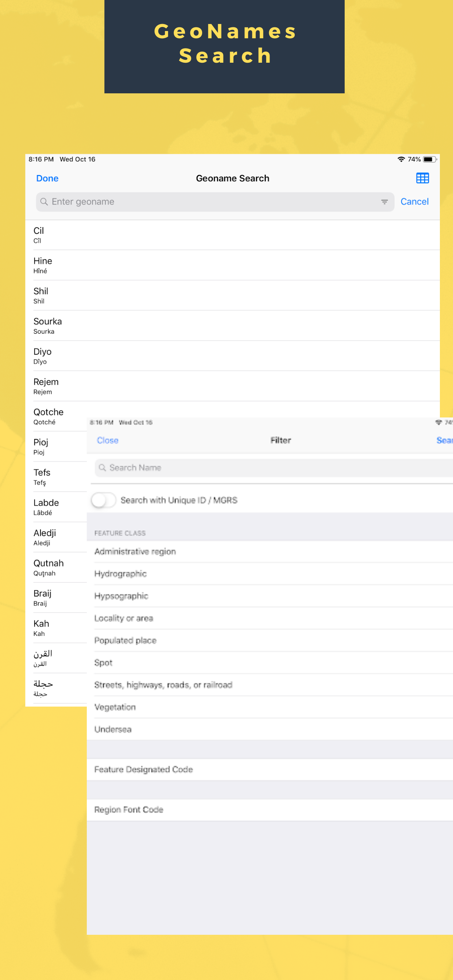Click the Enter geoname search field
The image size is (453, 980).
coord(215,202)
